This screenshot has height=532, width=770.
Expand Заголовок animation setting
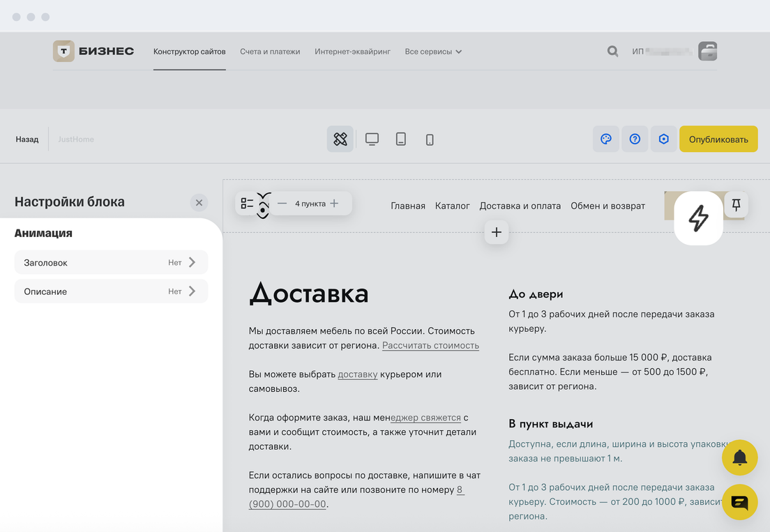pyautogui.click(x=111, y=263)
